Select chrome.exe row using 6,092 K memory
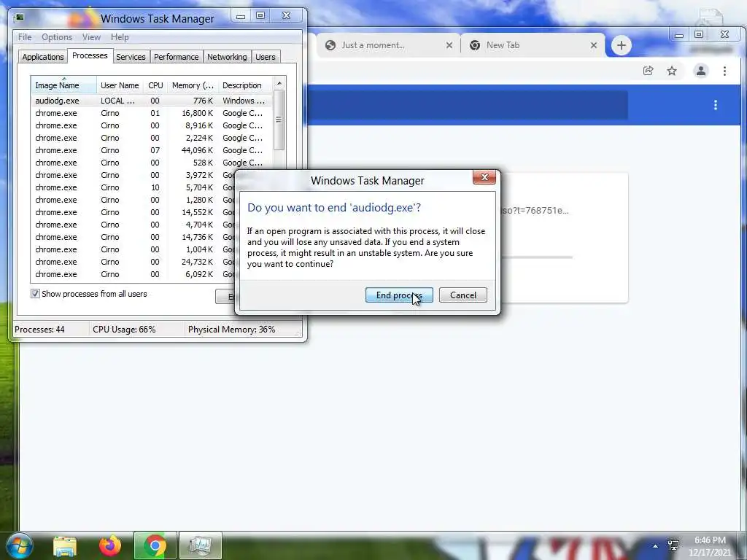747x560 pixels. coord(133,274)
